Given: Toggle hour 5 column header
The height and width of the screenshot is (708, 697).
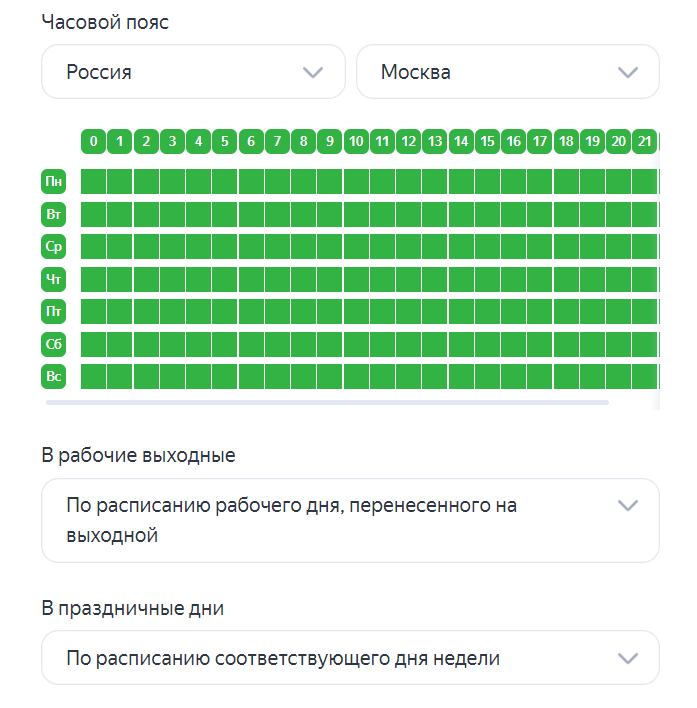Looking at the screenshot, I should 225,142.
